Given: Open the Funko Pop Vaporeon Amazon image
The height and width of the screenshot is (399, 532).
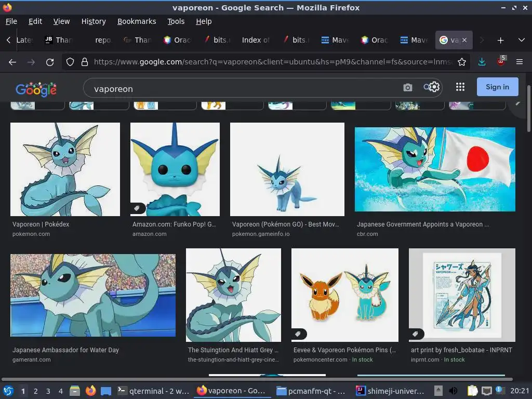Looking at the screenshot, I should pos(175,169).
